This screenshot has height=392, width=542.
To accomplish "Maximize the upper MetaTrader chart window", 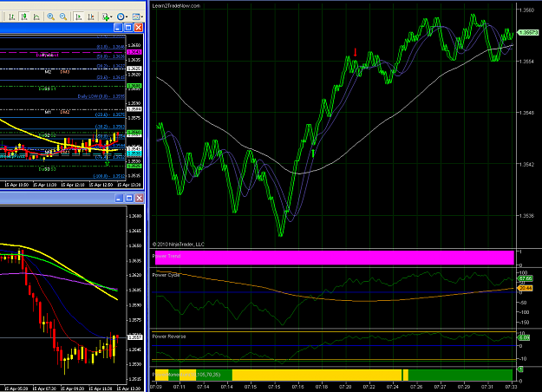I will 128,28.
